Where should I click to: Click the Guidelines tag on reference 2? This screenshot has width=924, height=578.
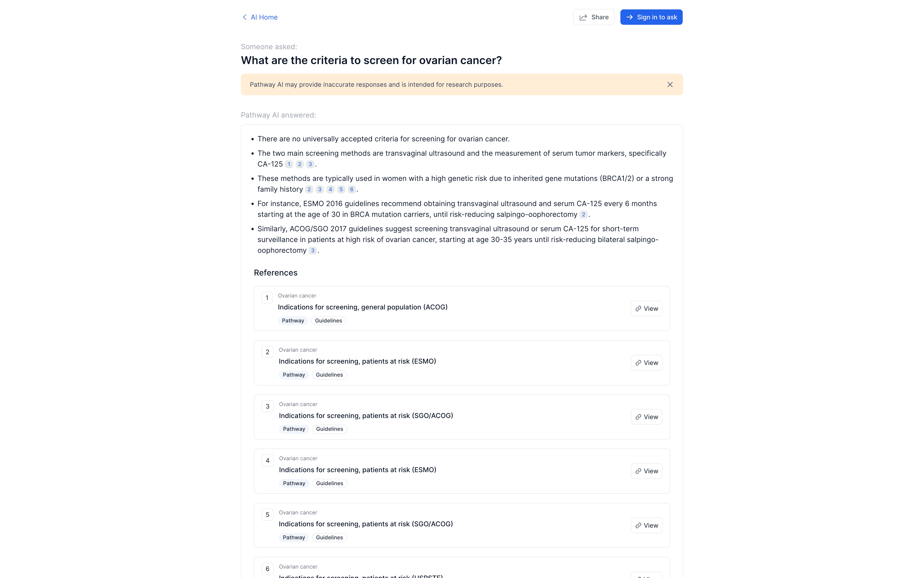[x=329, y=375]
